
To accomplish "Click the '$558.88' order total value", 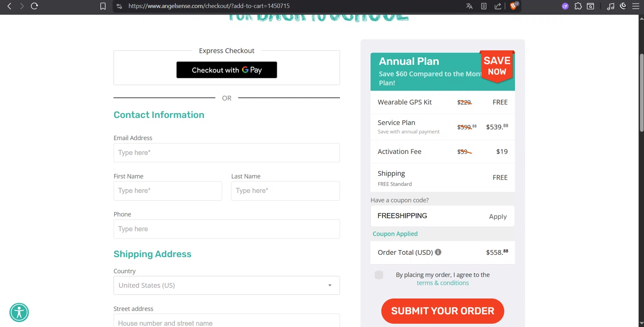I will click(x=497, y=252).
